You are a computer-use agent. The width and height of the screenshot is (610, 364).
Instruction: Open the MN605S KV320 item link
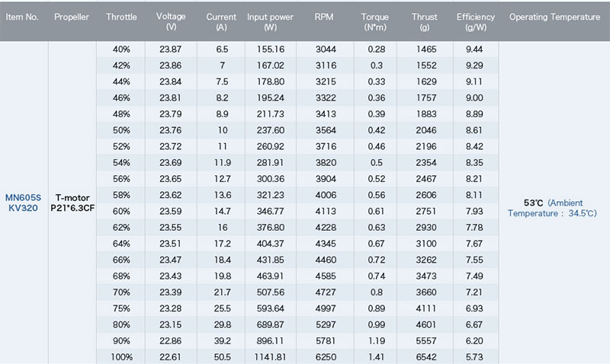click(23, 203)
